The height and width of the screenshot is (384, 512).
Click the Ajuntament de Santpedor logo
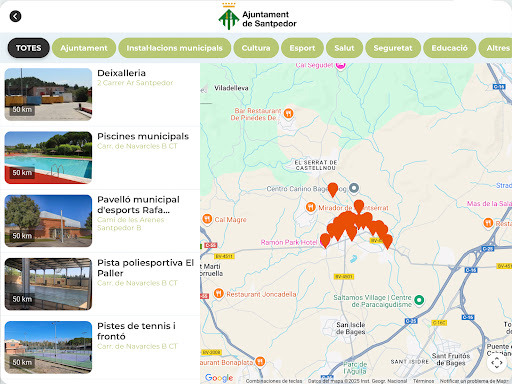[x=257, y=17]
